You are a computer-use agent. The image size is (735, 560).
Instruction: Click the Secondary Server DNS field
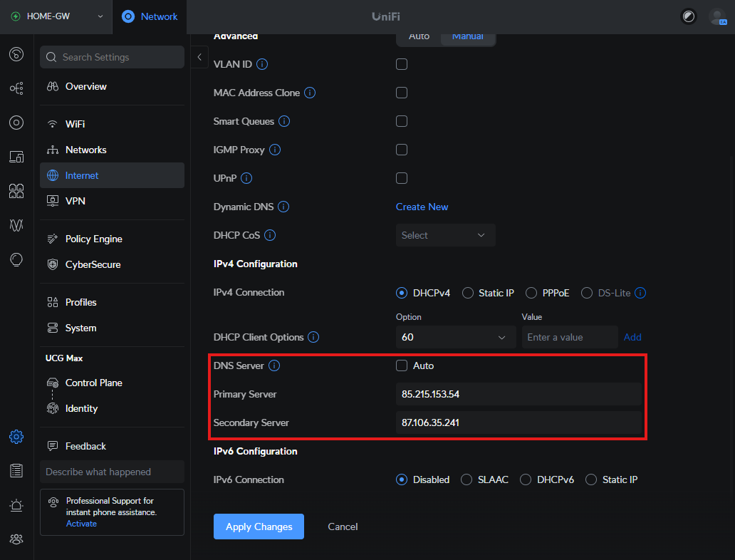tap(518, 422)
